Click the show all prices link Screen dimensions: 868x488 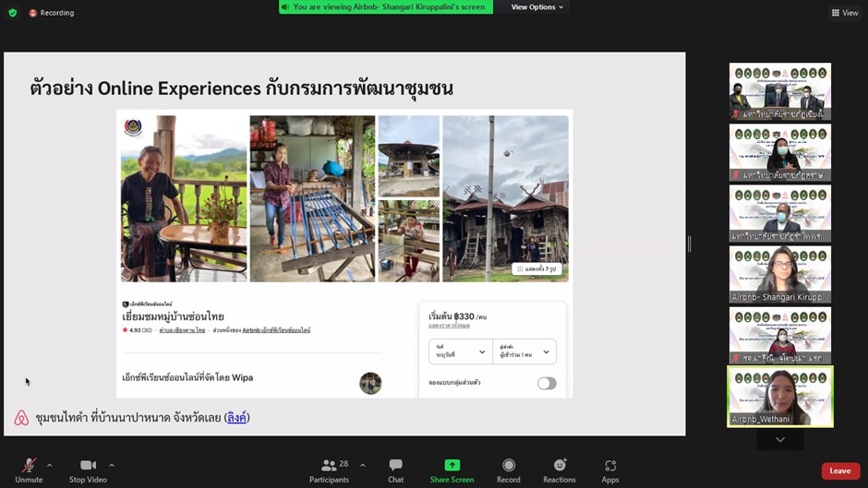[x=449, y=326]
